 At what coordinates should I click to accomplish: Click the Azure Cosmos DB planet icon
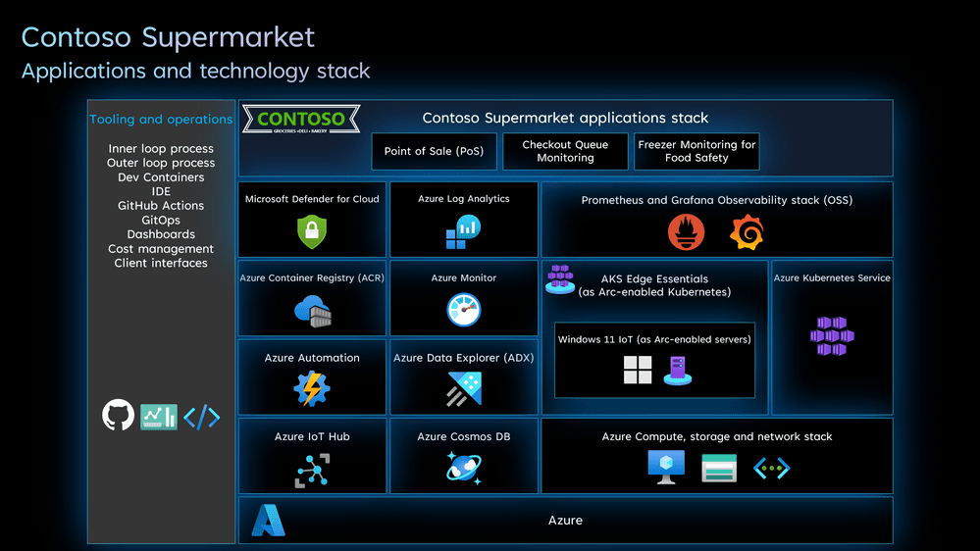[464, 469]
